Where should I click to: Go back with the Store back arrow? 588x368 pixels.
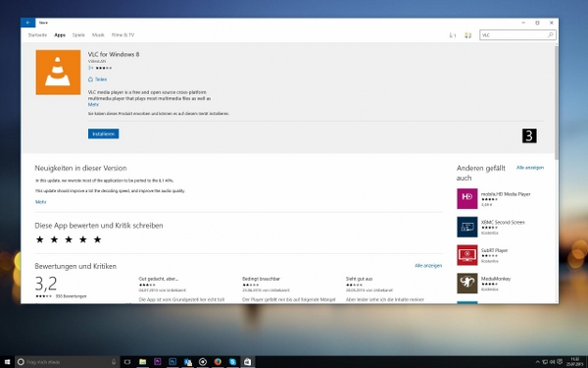tap(27, 23)
